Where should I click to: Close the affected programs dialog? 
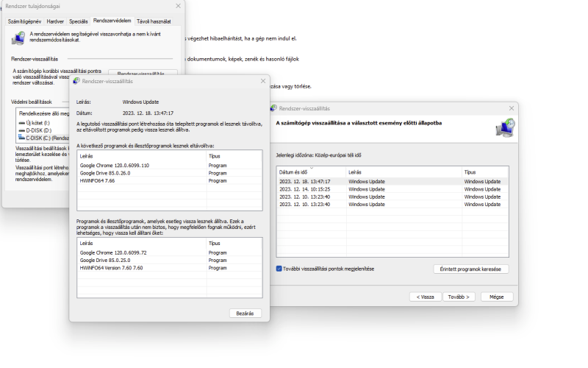263,81
